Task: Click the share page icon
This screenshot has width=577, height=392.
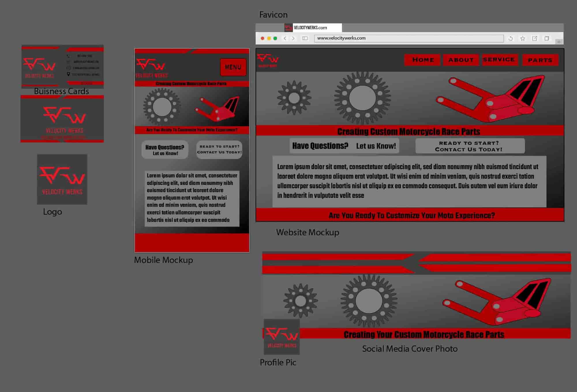Action: tap(535, 38)
